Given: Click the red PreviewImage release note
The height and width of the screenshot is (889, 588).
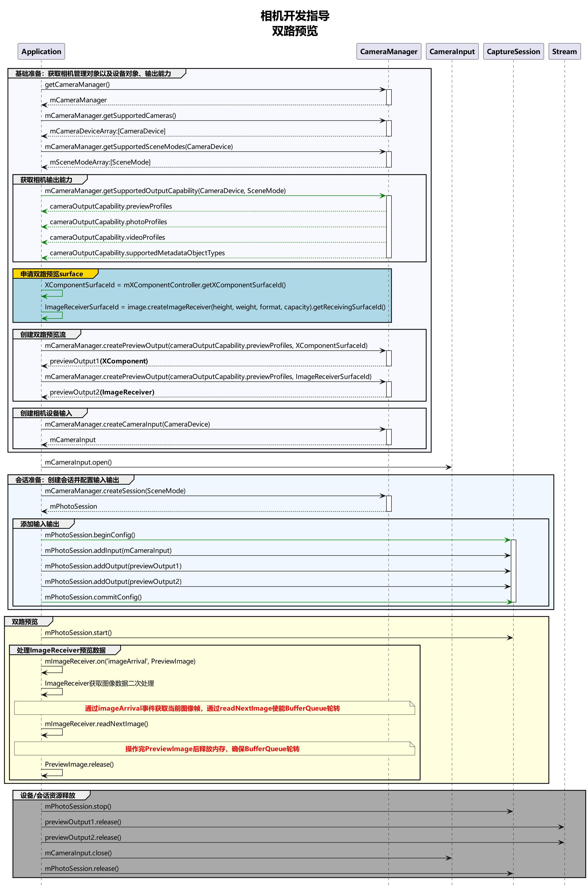Looking at the screenshot, I should click(x=212, y=749).
